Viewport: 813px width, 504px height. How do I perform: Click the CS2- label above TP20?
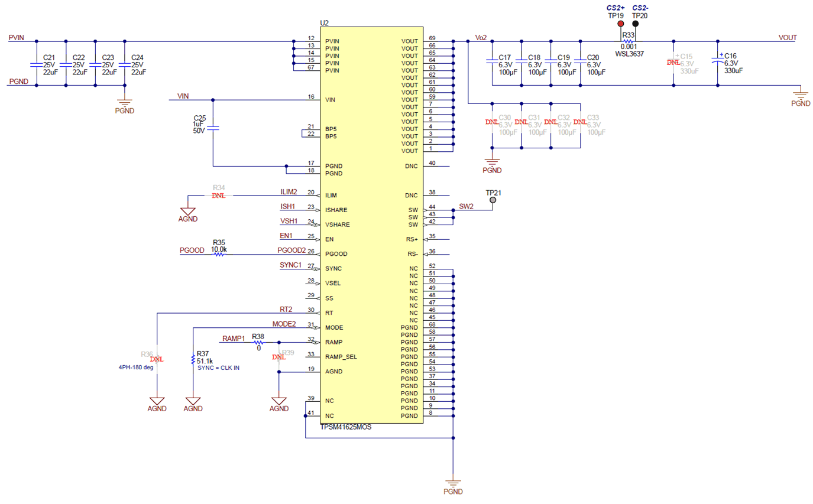640,7
